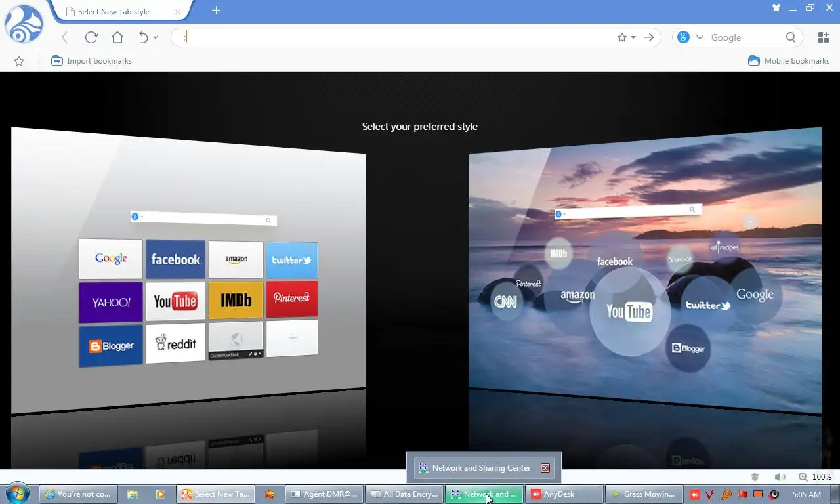The height and width of the screenshot is (504, 840).
Task: Open dropdown next to address bar star
Action: 633,37
